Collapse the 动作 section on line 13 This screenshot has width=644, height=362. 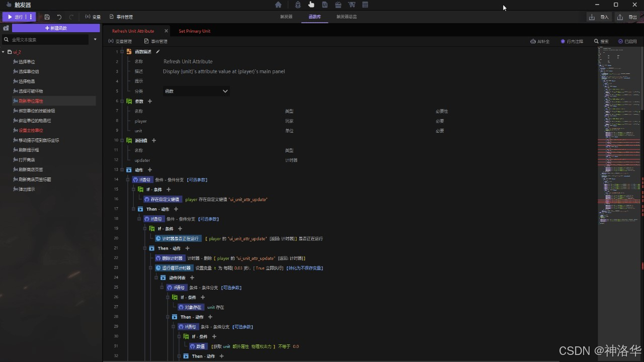122,170
